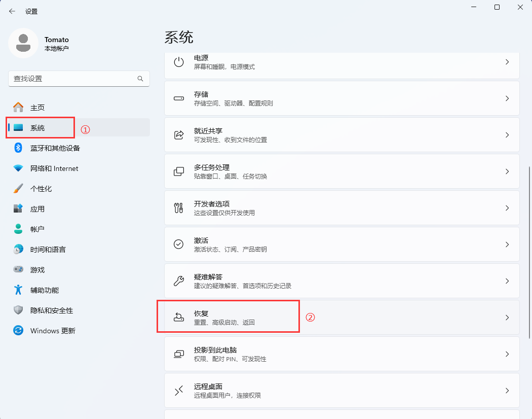The image size is (532, 419).
Task: Click the 辅助功能 accessibility figure icon
Action: [18, 290]
